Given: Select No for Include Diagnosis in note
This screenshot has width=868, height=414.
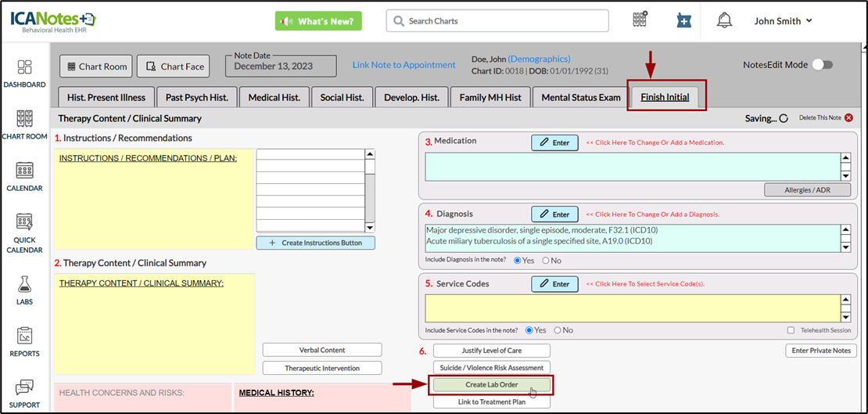Looking at the screenshot, I should [x=545, y=260].
